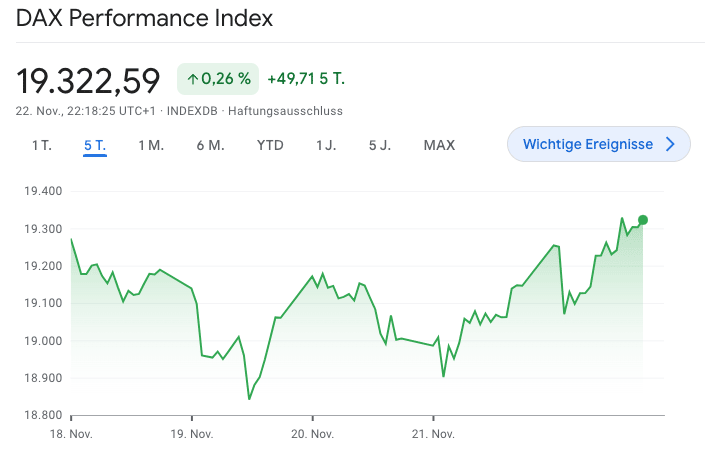Show the MAX time range
705x455 pixels.
pyautogui.click(x=439, y=146)
